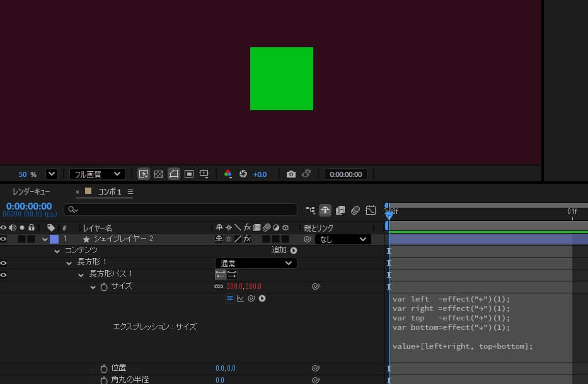The width and height of the screenshot is (588, 384).
Task: Click the Size expression pick whip spiral
Action: pos(251,298)
